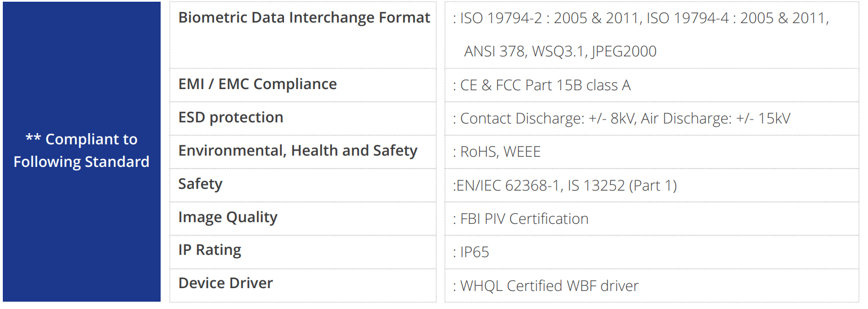The width and height of the screenshot is (868, 309).
Task: Click the "IP65" rating value
Action: [x=475, y=251]
